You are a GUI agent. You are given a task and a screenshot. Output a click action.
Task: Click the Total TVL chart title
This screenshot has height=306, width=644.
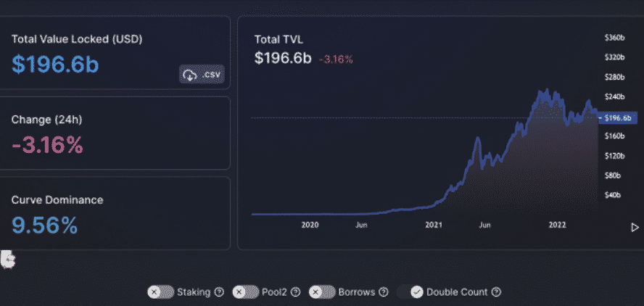278,40
